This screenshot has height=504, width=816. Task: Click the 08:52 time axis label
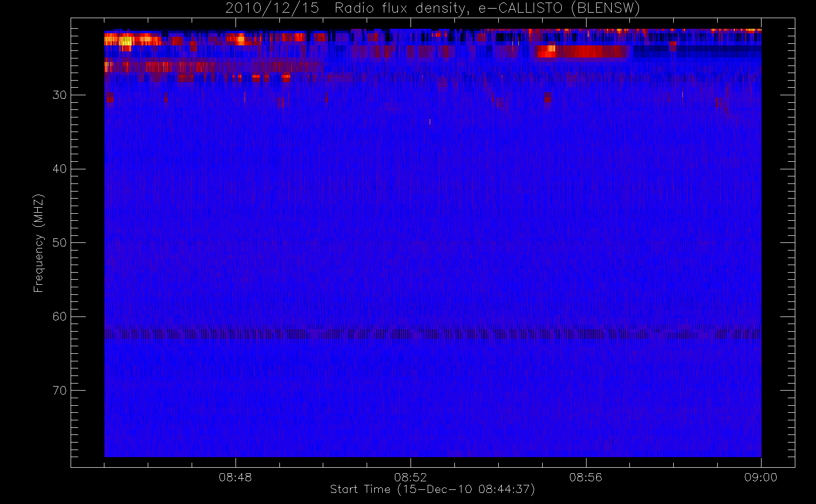pos(411,477)
